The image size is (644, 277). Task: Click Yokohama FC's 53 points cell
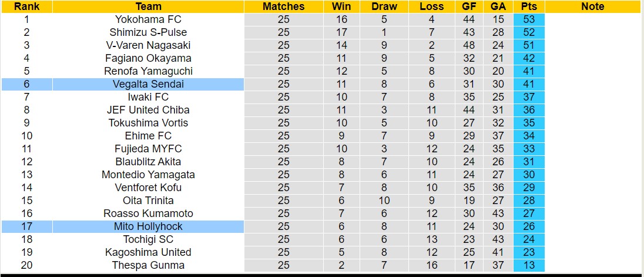pyautogui.click(x=528, y=19)
